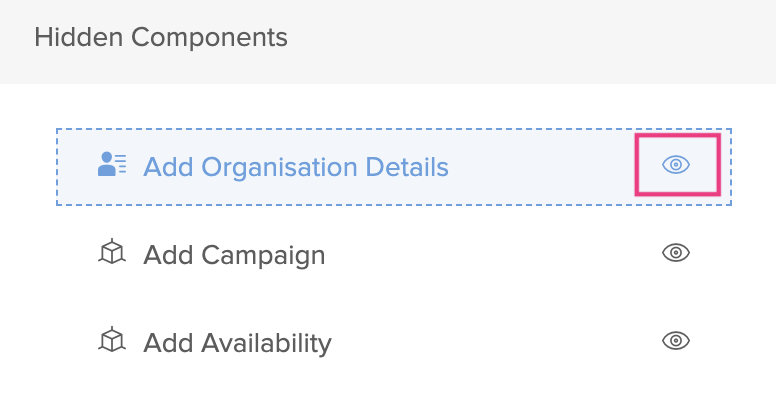Click the organisation details person-card icon
The image size is (776, 402).
(x=112, y=166)
